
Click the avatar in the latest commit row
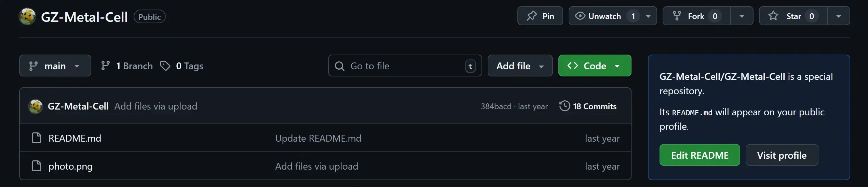35,106
